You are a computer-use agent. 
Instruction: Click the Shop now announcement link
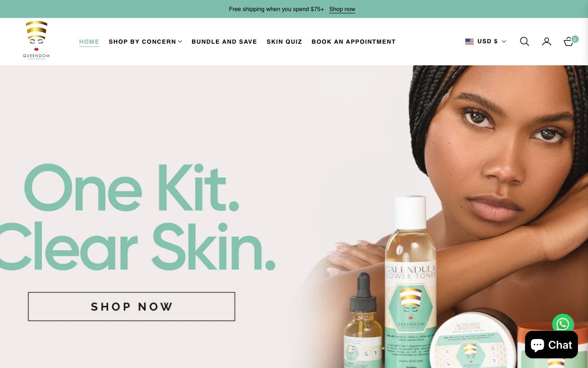(x=342, y=9)
